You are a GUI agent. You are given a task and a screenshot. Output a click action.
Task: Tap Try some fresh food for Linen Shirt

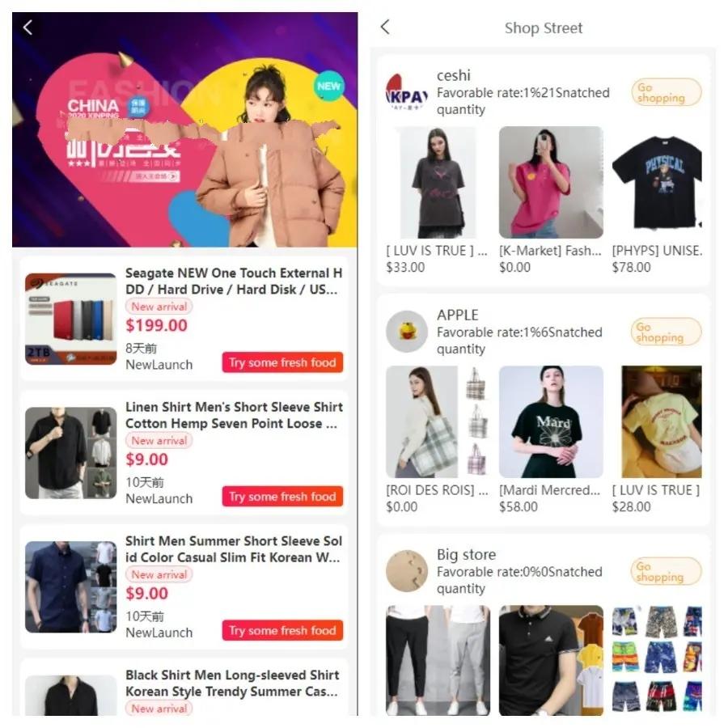(x=282, y=497)
